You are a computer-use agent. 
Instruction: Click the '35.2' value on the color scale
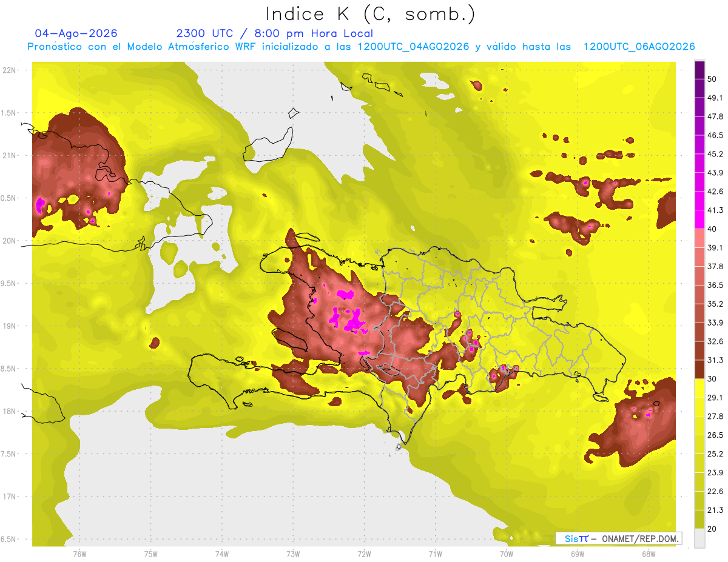[x=715, y=304]
